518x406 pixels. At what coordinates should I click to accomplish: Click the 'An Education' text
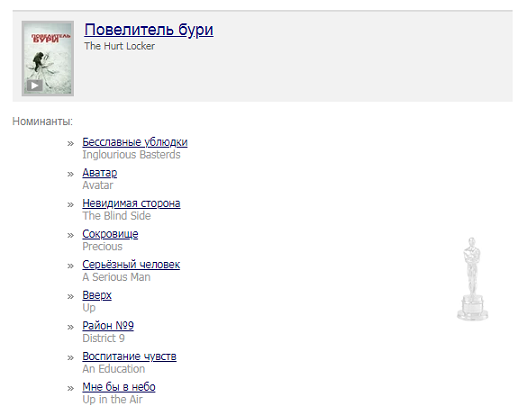pos(114,369)
